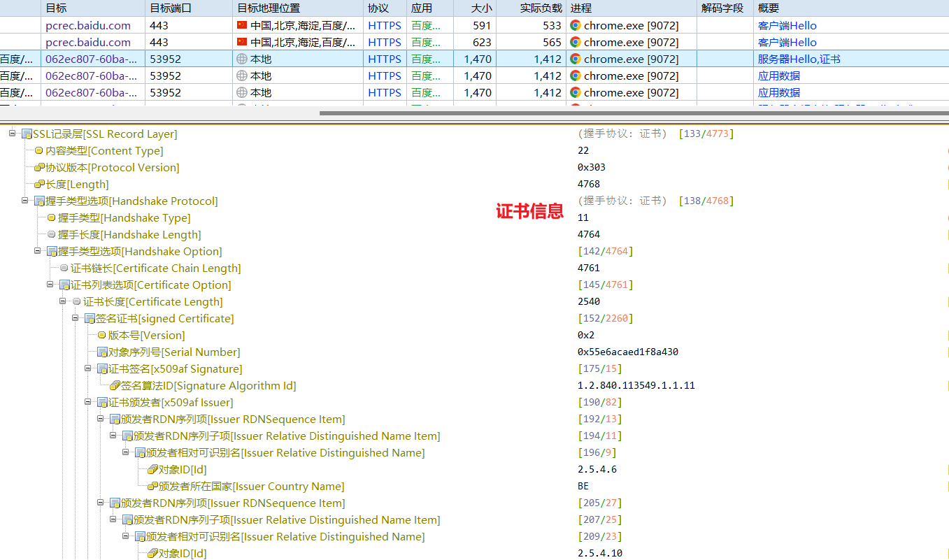Open pcrec.baidu.com link in the 591-size row

[88, 25]
